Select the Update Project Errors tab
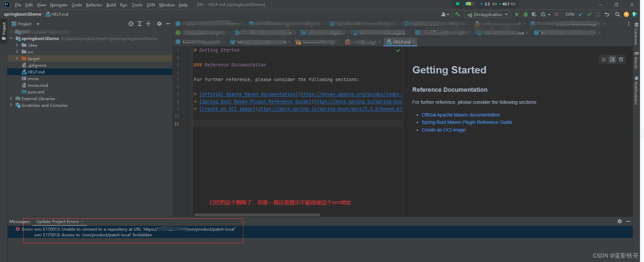This screenshot has width=644, height=262. tap(57, 221)
